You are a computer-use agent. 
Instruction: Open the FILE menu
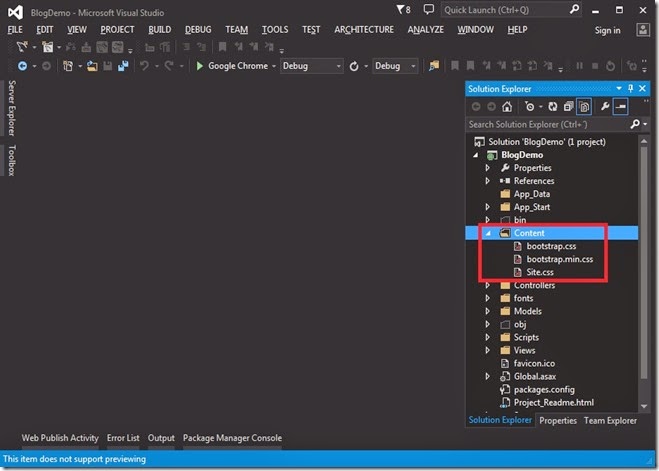[x=15, y=30]
